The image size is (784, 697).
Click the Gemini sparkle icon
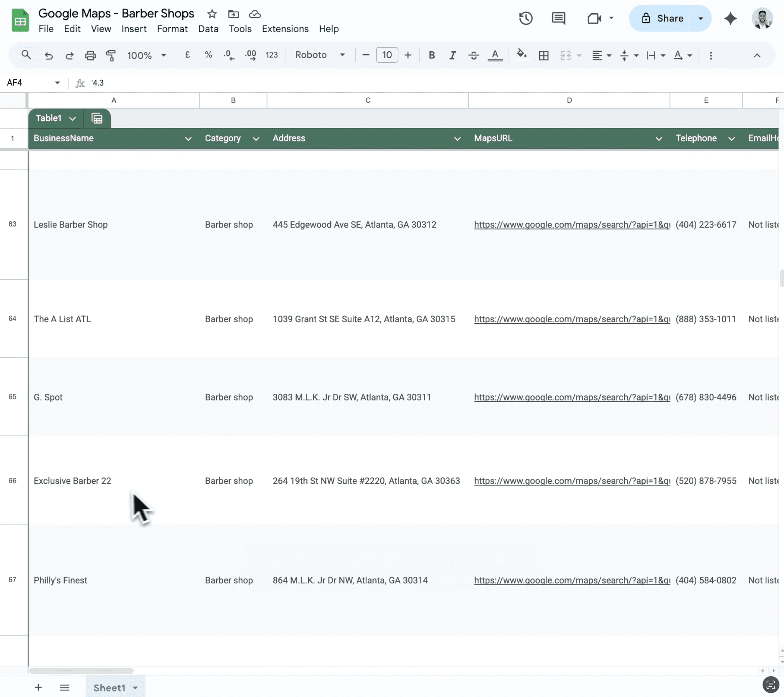[730, 18]
